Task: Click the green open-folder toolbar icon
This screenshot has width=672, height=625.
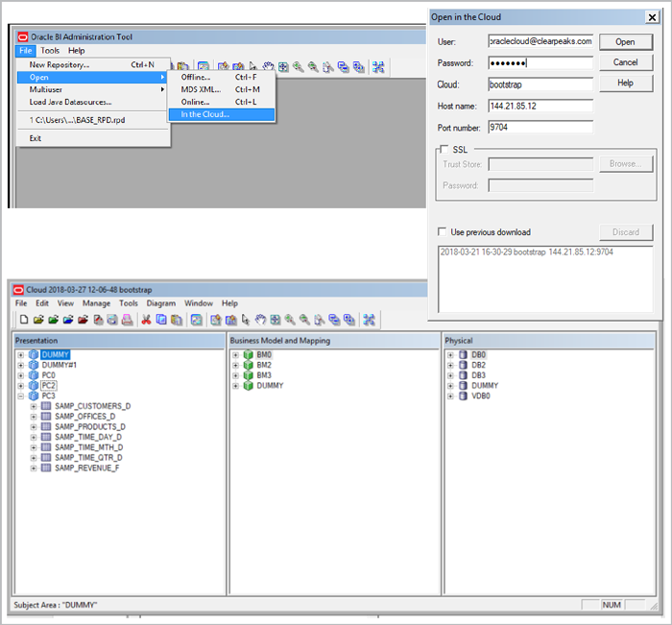Action: [54, 320]
